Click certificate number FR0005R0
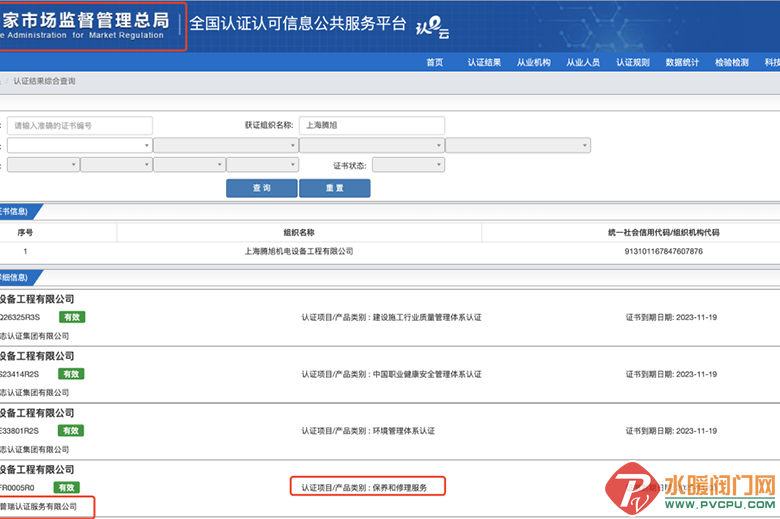Viewport: 780px width, 519px height. point(17,487)
